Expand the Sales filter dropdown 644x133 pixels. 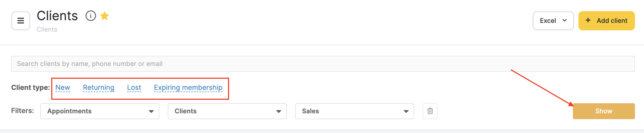point(354,111)
